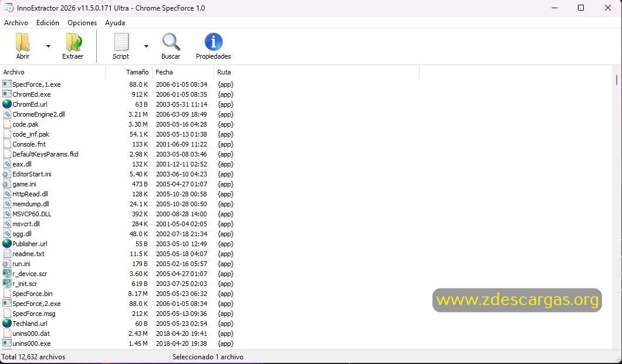Click the run.ini gear icon
Image resolution: width=622 pixels, height=364 pixels.
pyautogui.click(x=6, y=263)
